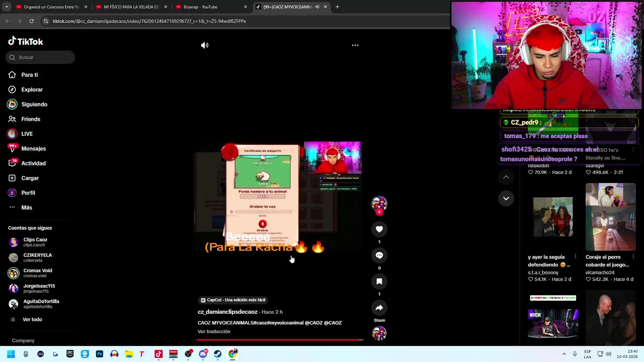Open Epic Games launcher from taskbar
This screenshot has width=644, height=362.
[70, 354]
